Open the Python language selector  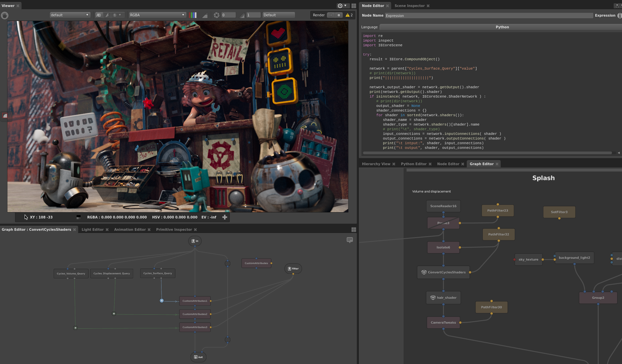coord(501,27)
